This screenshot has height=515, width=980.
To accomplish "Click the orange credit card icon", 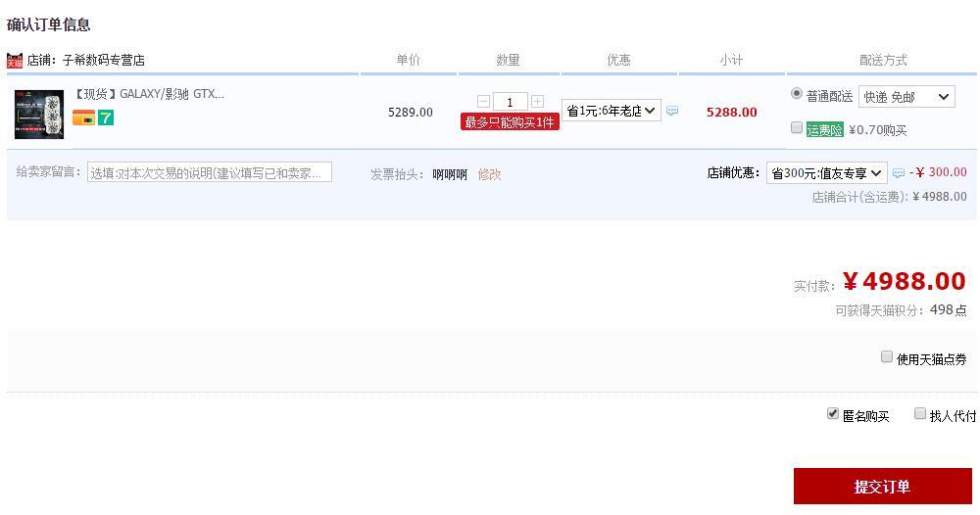I will [x=83, y=117].
